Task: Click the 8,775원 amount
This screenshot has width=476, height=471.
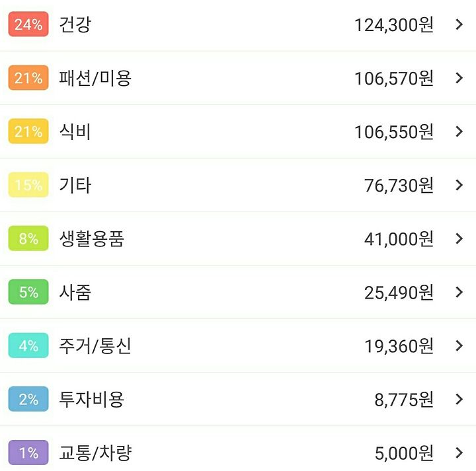Action: 404,400
